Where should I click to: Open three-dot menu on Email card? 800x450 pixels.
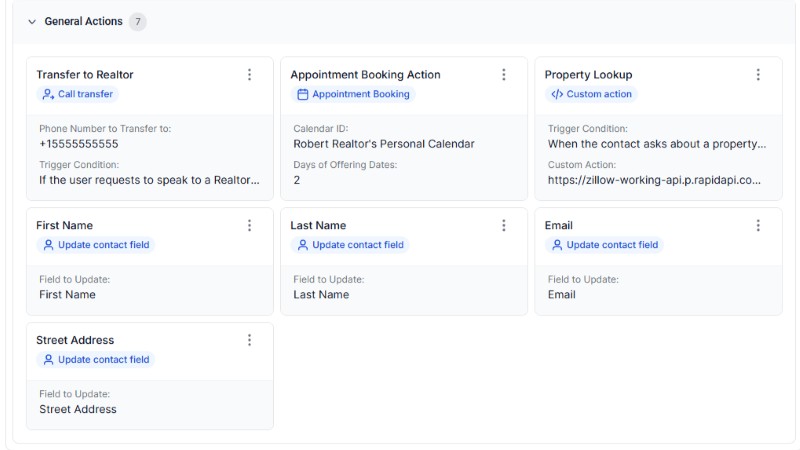click(x=757, y=226)
